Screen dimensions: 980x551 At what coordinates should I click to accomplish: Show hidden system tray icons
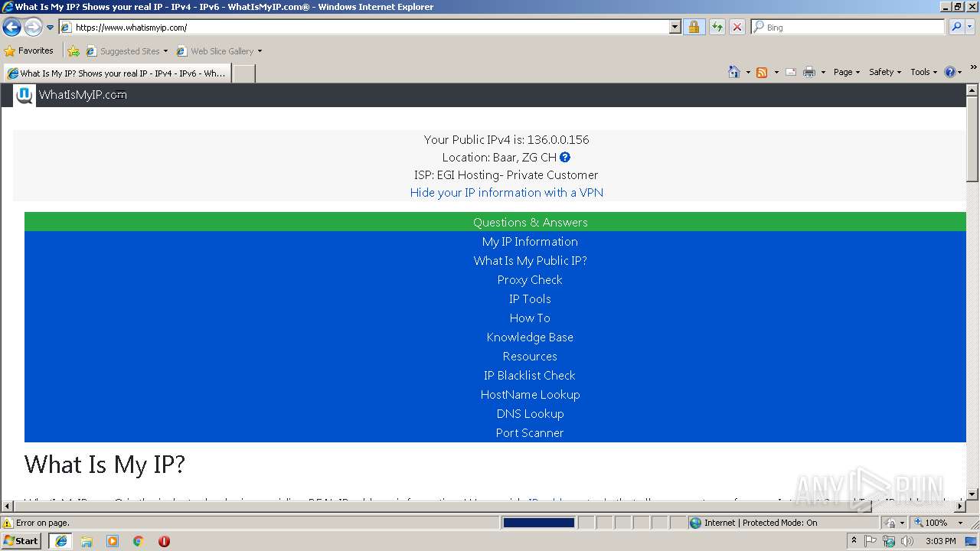(x=854, y=541)
